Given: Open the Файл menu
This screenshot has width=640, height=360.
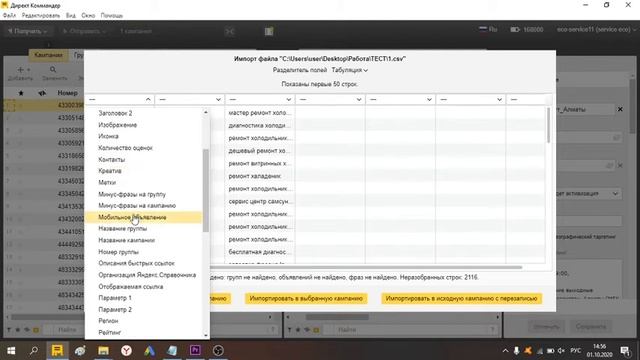Looking at the screenshot, I should [x=9, y=16].
